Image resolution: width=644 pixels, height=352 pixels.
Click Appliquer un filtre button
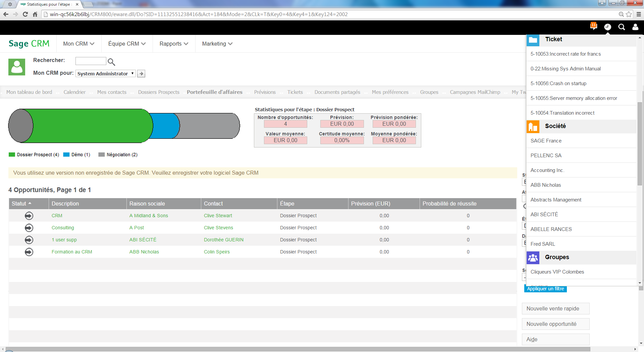pyautogui.click(x=545, y=289)
